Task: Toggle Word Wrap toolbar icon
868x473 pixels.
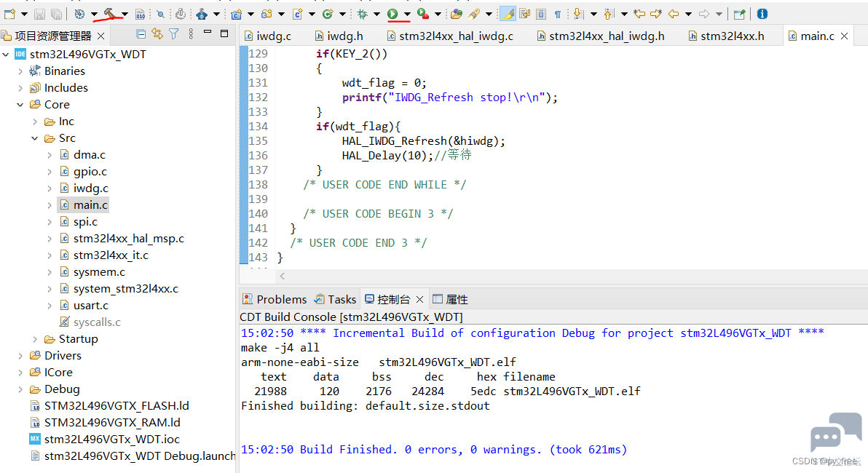Action: pyautogui.click(x=525, y=14)
